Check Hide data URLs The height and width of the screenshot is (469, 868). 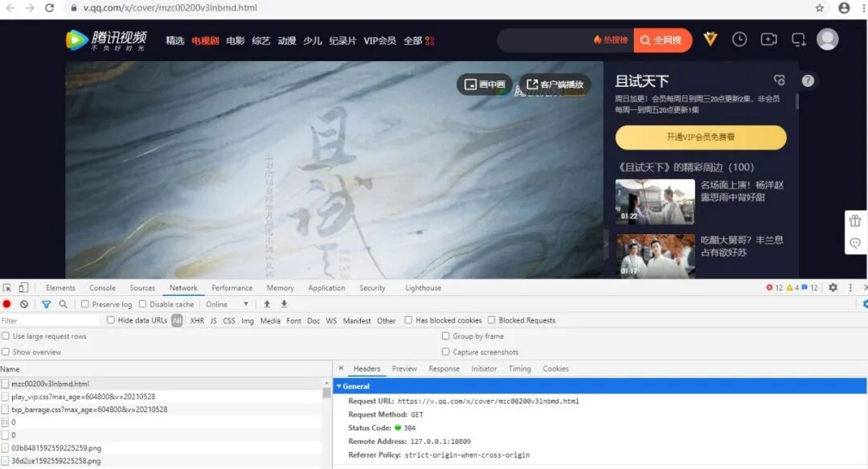[111, 320]
